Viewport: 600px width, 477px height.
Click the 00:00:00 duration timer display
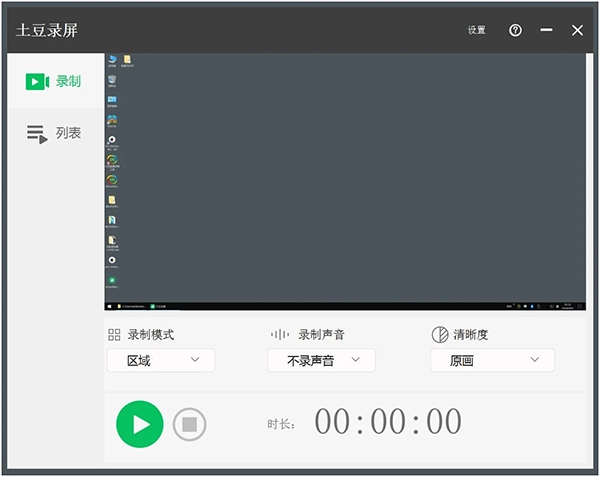388,423
